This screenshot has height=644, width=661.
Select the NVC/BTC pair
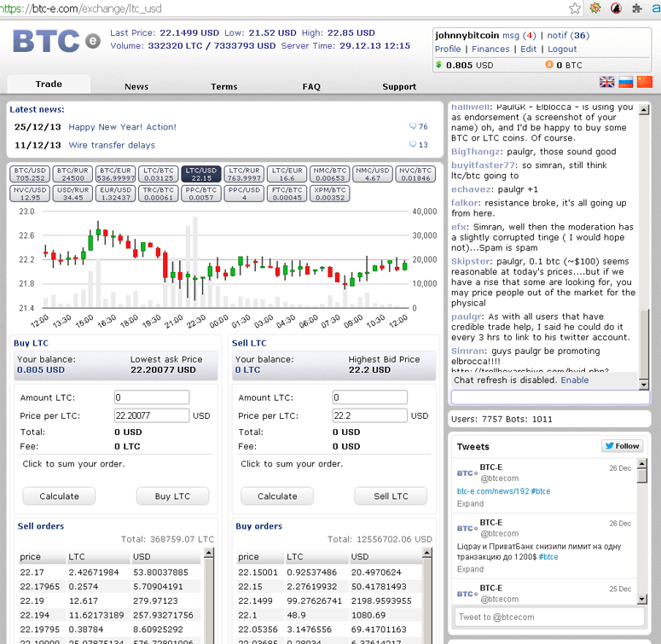coord(415,174)
